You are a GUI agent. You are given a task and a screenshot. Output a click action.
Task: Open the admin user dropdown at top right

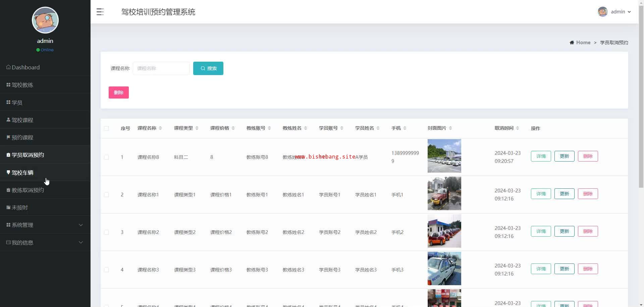(614, 12)
